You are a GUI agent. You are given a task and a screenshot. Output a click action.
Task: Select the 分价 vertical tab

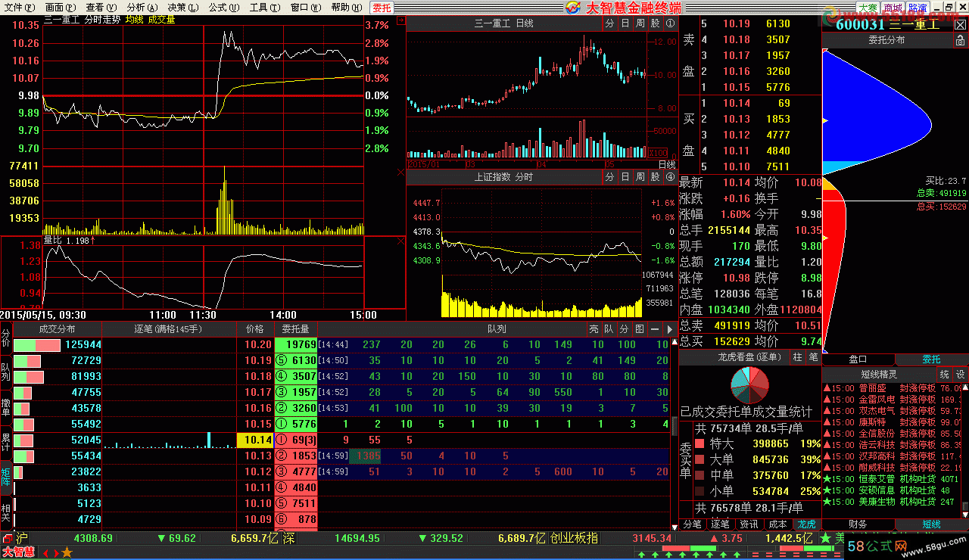6,338
